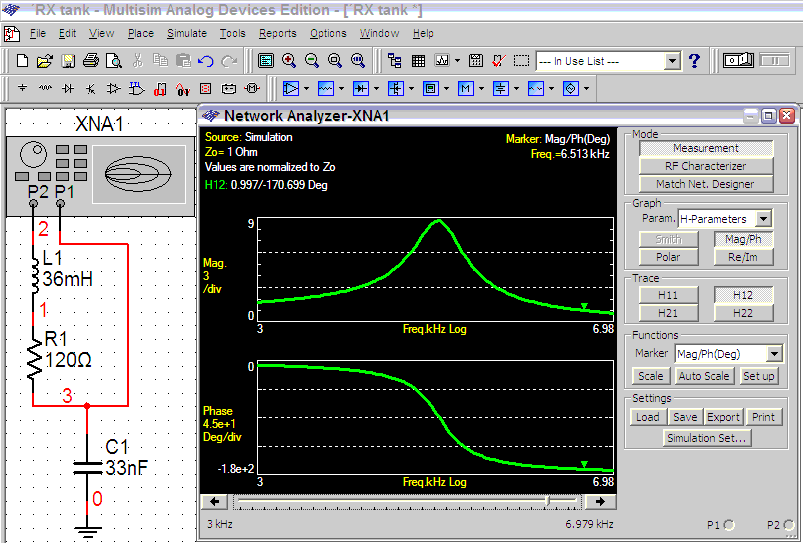The image size is (803, 543).
Task: Click the Zoom In magnifier icon
Action: [288, 60]
